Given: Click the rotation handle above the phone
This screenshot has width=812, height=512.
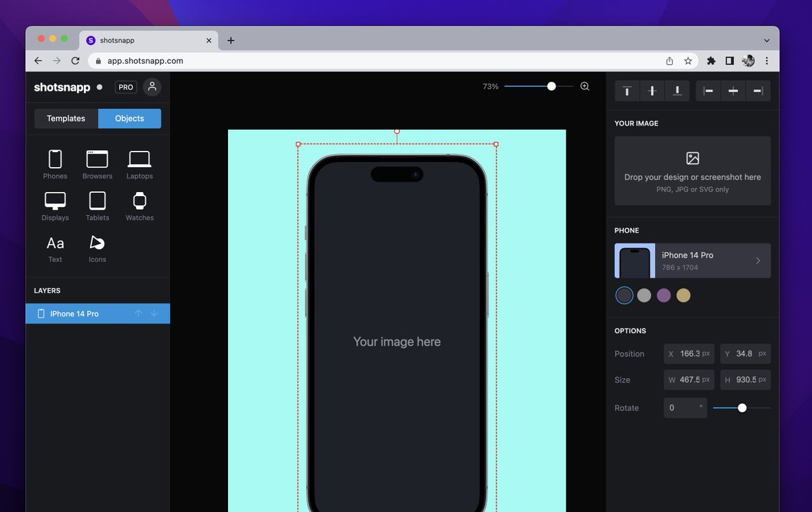Looking at the screenshot, I should [397, 131].
